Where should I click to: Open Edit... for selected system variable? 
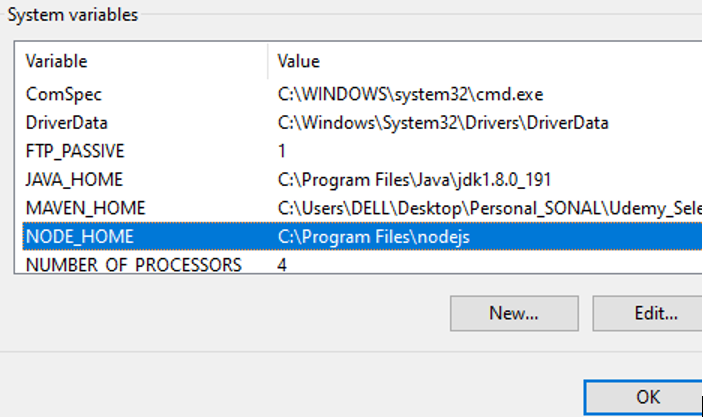647,313
